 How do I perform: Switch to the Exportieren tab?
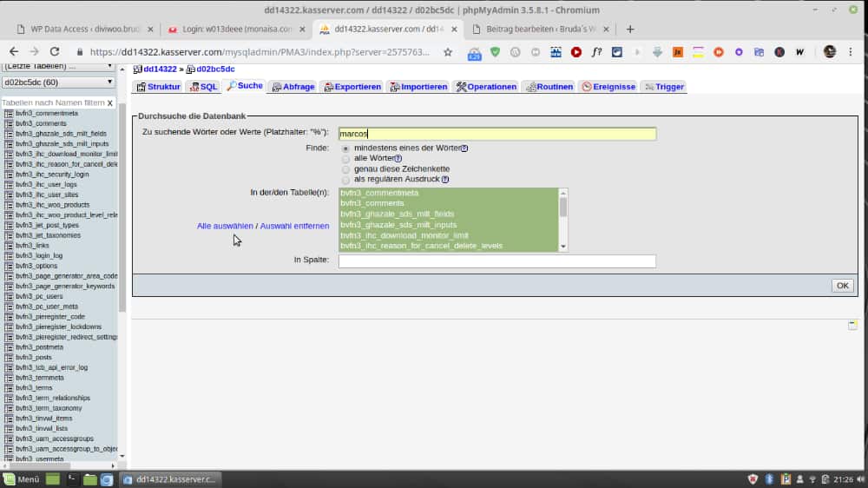(x=352, y=87)
